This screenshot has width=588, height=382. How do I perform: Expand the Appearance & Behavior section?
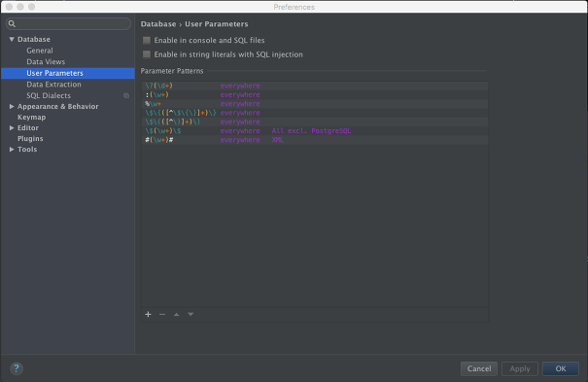[12, 107]
